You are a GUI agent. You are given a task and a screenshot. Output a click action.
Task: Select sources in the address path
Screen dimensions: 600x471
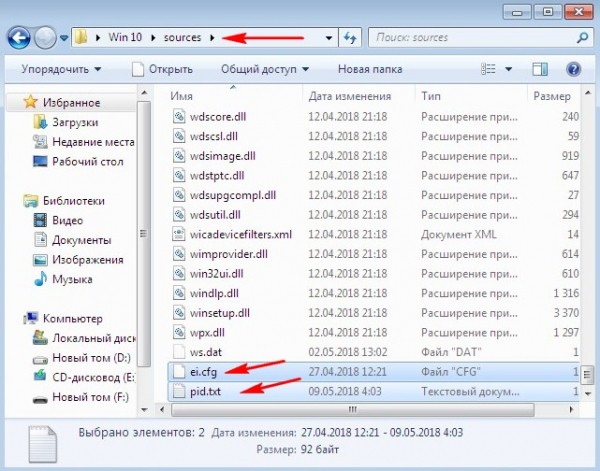(x=183, y=37)
